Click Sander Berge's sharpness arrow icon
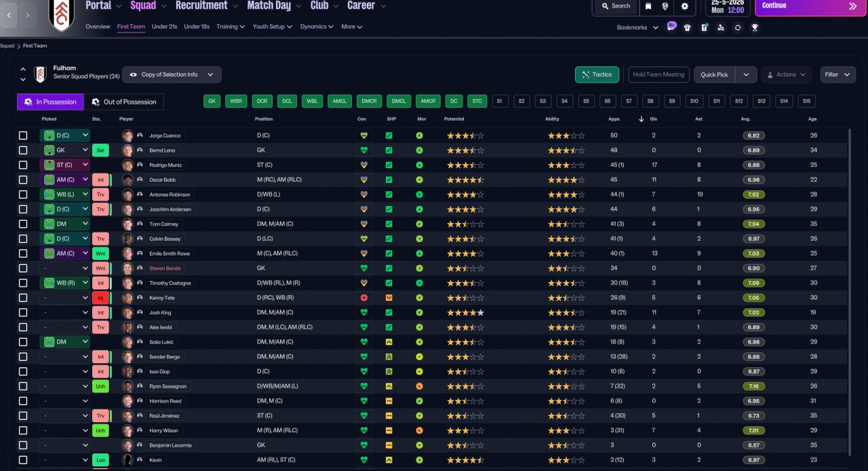 click(x=389, y=356)
